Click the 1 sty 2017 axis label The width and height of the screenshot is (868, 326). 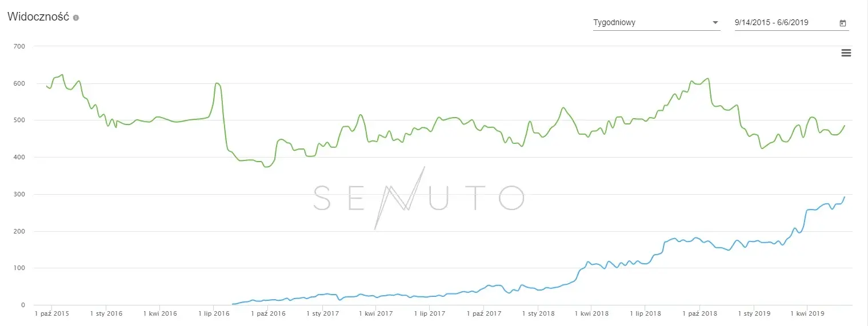322,313
